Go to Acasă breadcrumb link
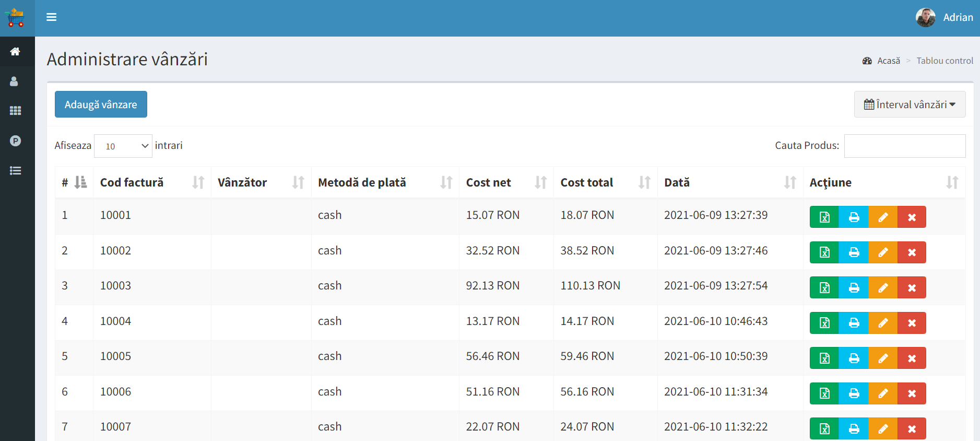Image resolution: width=980 pixels, height=441 pixels. point(888,61)
